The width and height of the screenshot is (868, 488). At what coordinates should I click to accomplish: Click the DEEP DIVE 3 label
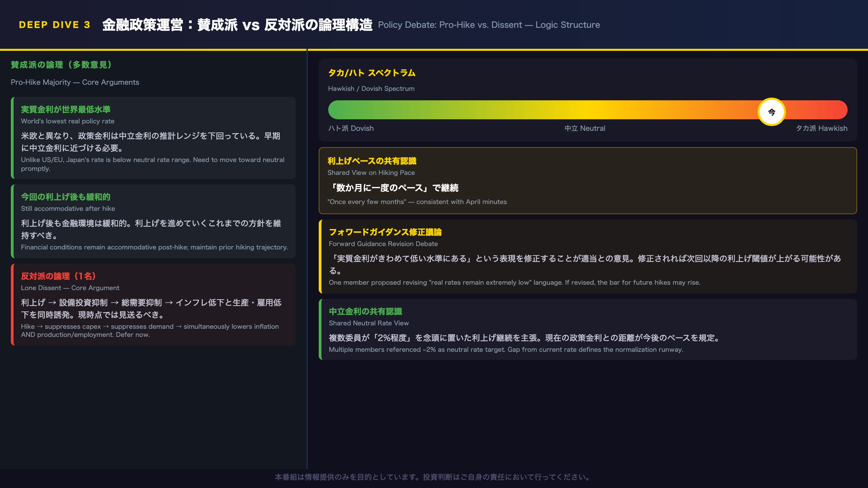[55, 25]
